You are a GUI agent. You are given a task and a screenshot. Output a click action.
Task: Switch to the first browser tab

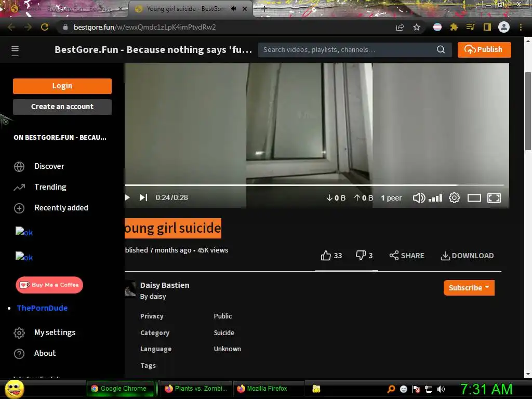(63, 9)
